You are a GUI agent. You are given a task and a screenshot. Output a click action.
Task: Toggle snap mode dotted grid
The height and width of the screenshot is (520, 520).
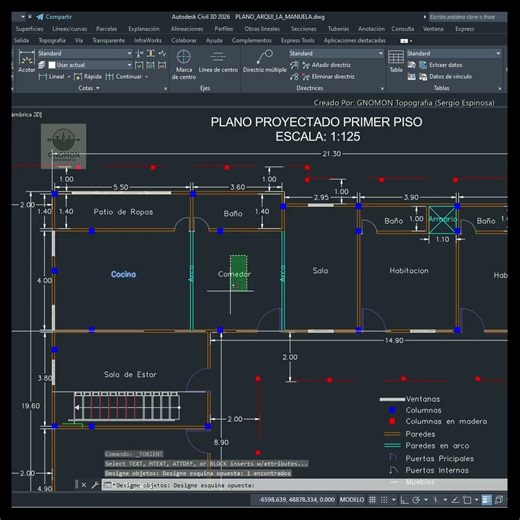click(x=384, y=500)
